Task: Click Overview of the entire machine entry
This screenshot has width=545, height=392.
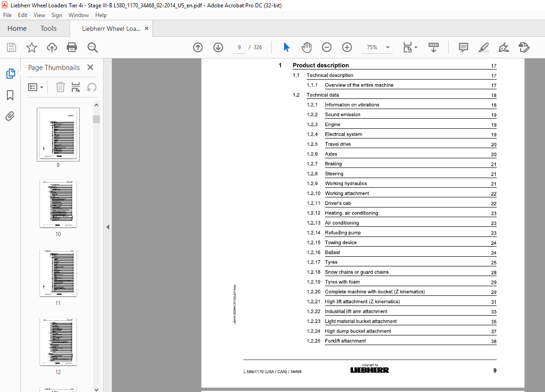Action: coord(359,85)
